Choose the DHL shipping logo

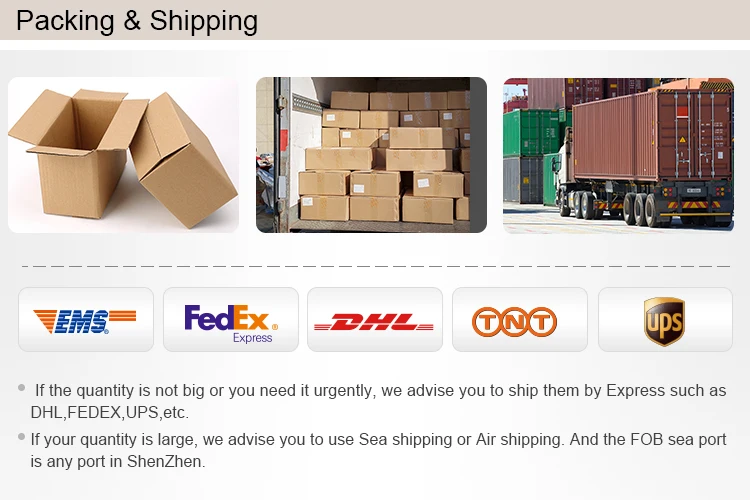(x=374, y=322)
